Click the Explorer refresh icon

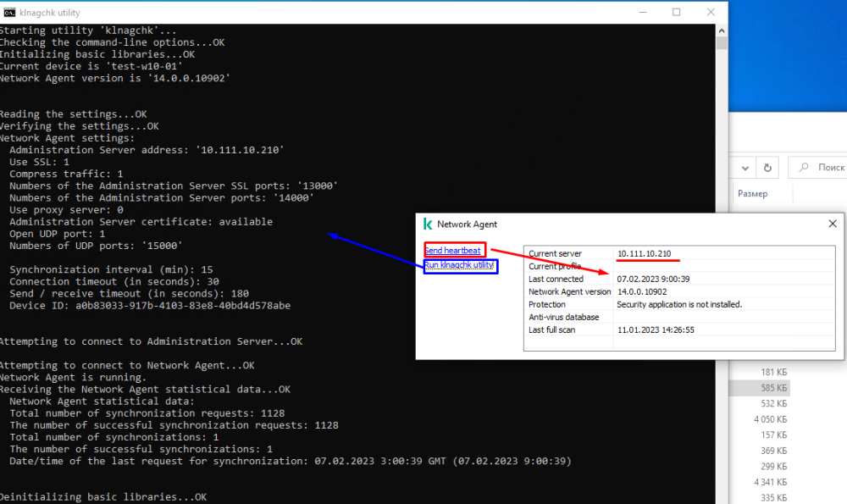(x=767, y=168)
